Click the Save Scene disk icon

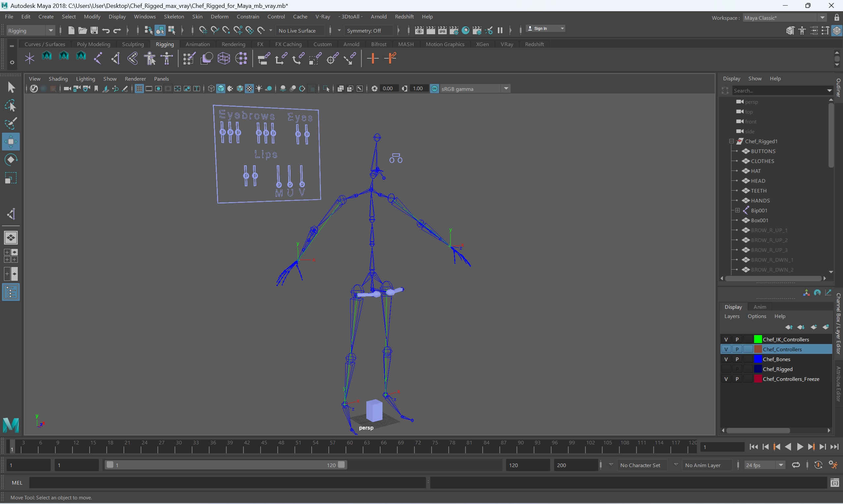click(94, 31)
